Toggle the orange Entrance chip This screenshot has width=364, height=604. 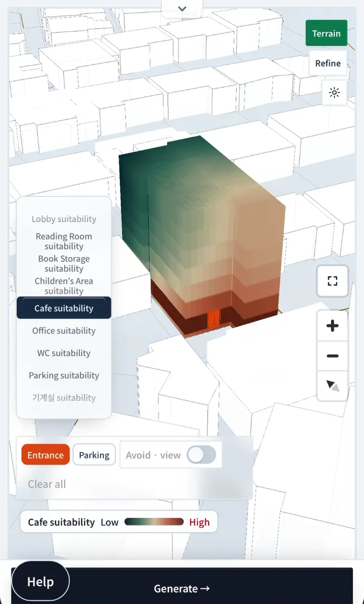pyautogui.click(x=45, y=455)
